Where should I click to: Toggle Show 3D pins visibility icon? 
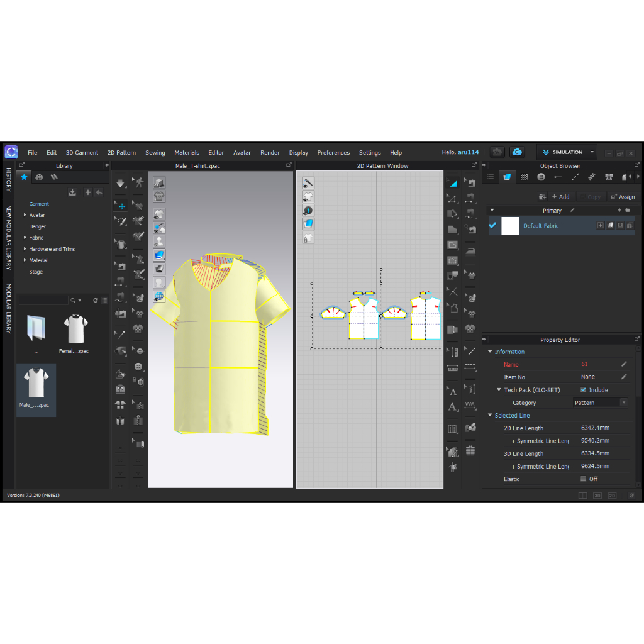pyautogui.click(x=159, y=228)
